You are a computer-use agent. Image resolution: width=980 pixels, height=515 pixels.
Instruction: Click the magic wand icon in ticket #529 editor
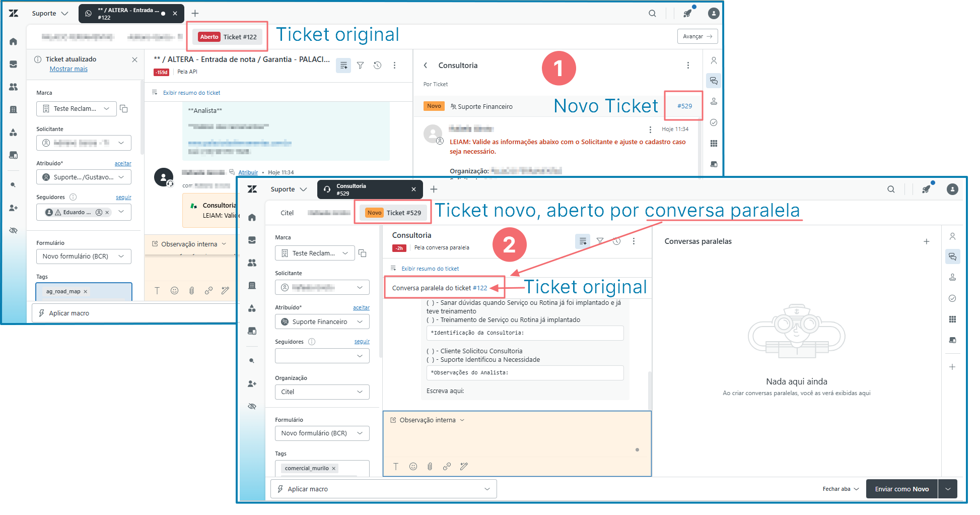464,466
